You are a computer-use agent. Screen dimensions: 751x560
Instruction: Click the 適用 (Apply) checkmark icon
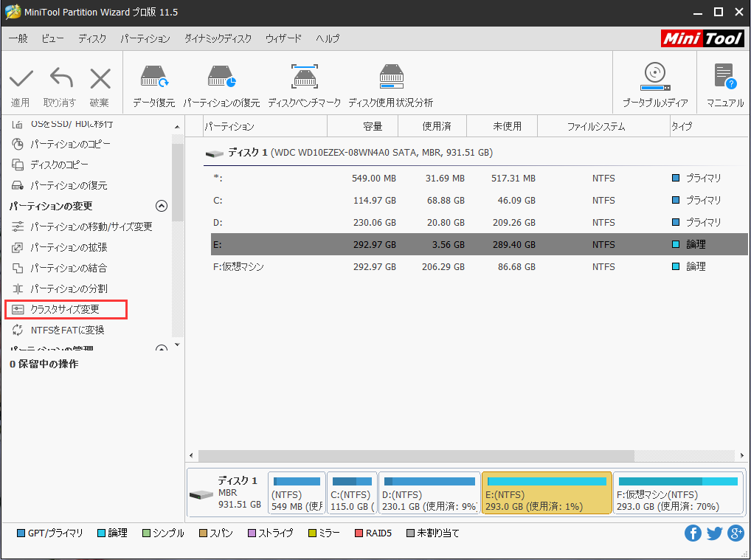[x=21, y=80]
